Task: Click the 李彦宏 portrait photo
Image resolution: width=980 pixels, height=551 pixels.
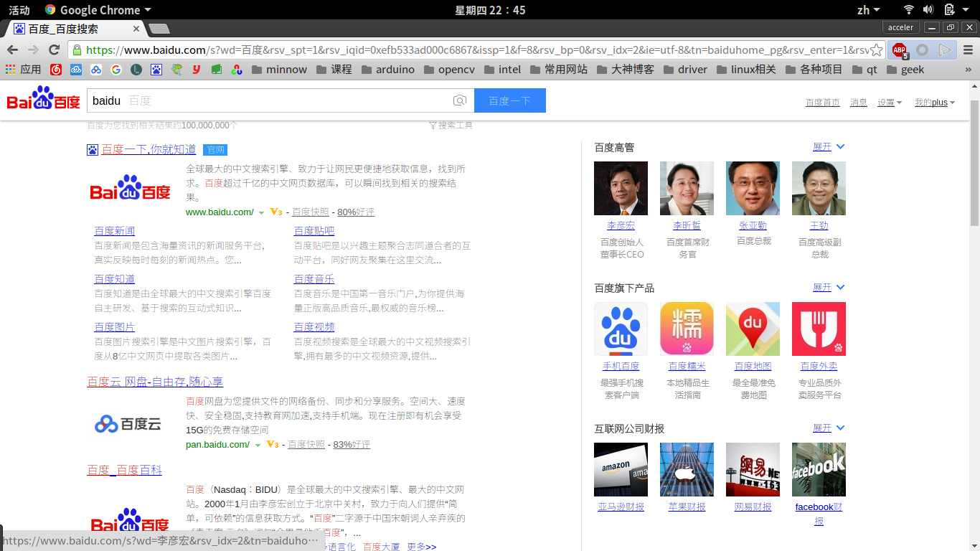Action: click(x=621, y=188)
